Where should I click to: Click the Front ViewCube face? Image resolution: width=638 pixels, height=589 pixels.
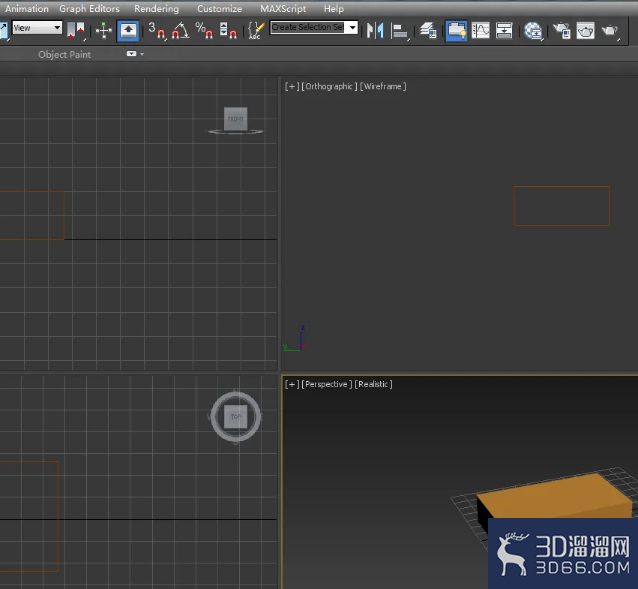point(236,119)
